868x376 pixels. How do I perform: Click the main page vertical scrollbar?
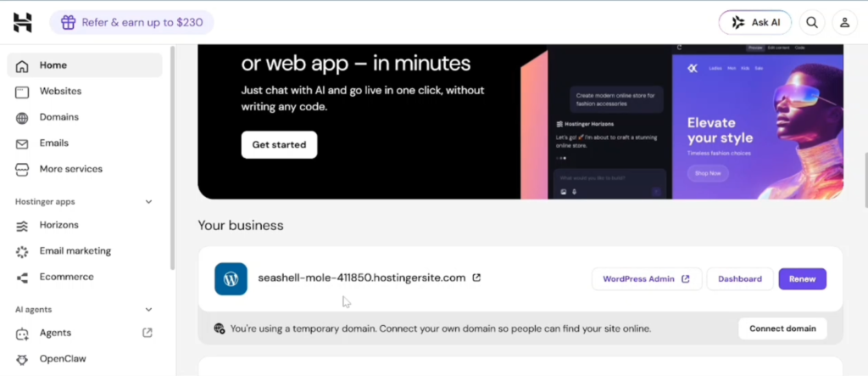pos(865,180)
